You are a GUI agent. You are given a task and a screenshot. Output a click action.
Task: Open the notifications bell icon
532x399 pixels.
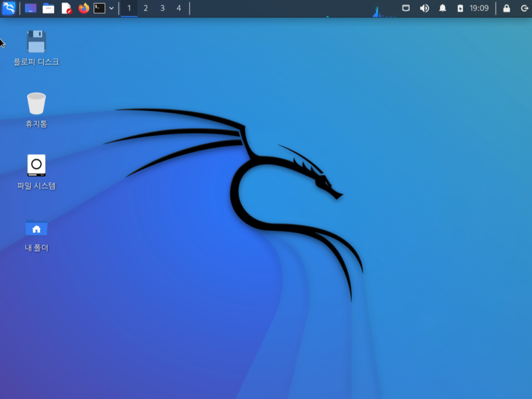(x=442, y=8)
